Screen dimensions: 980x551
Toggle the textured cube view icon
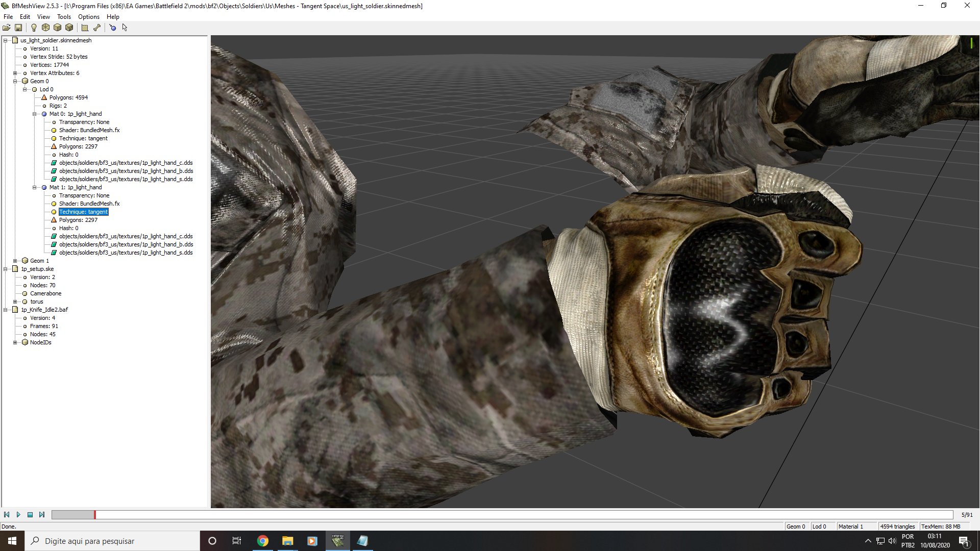tap(69, 28)
